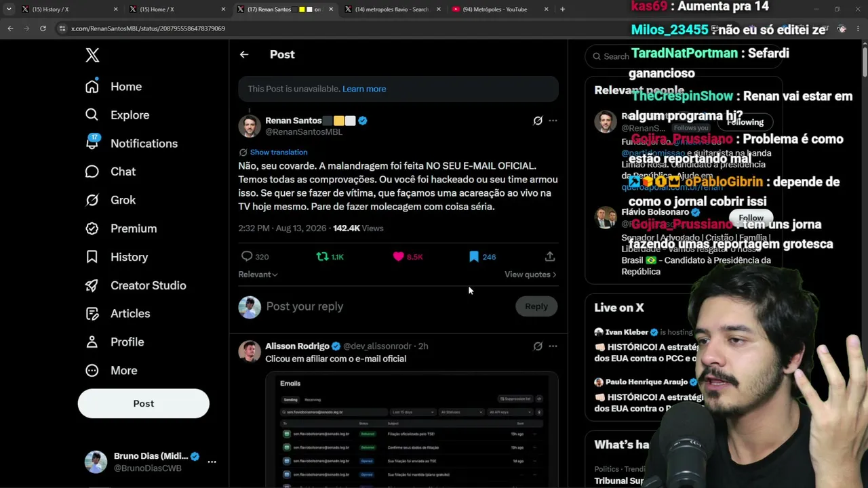Screen dimensions: 868x488
Task: Open Flávio Bolsonaro profile name link
Action: coord(655,212)
